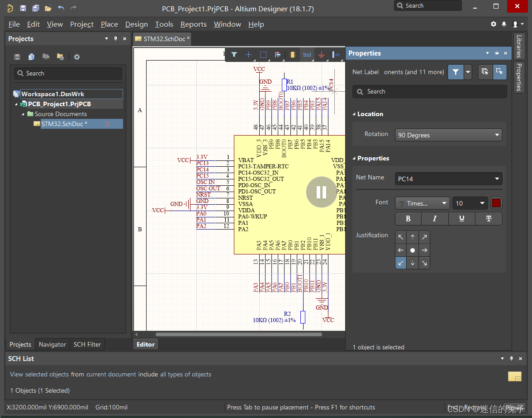Click the Net Label tool in the active bar
Image resolution: width=532 pixels, height=418 pixels.
click(x=307, y=55)
